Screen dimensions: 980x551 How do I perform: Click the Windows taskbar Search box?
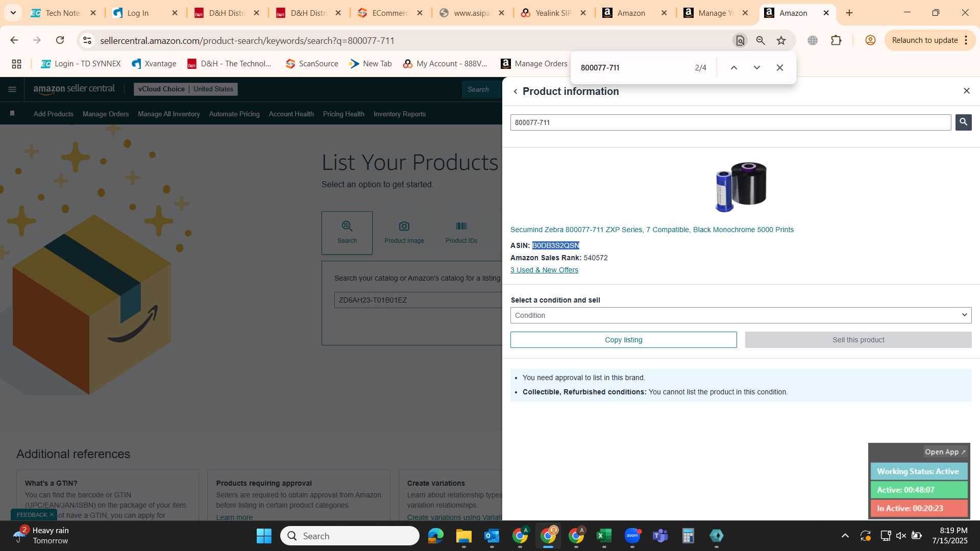[x=350, y=536]
